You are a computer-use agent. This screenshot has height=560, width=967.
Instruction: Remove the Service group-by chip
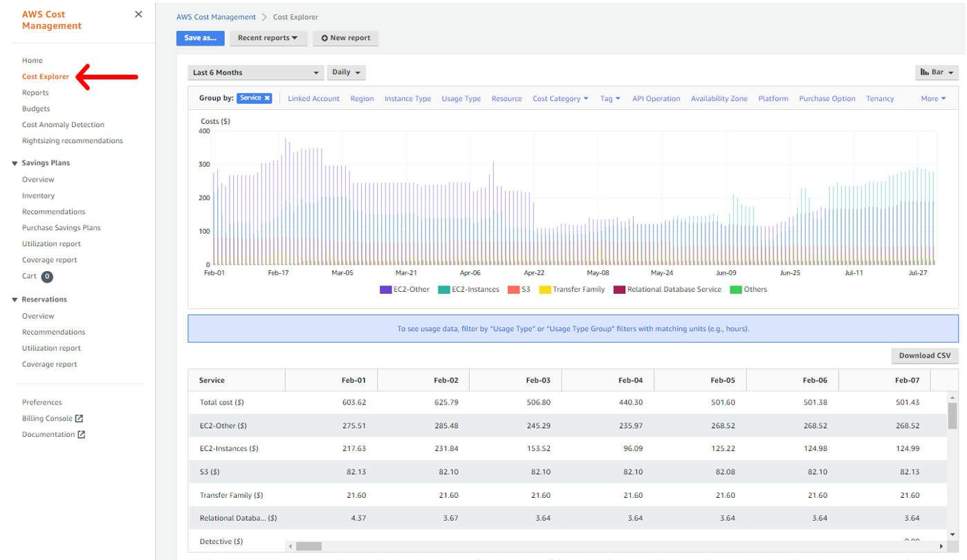coord(267,98)
